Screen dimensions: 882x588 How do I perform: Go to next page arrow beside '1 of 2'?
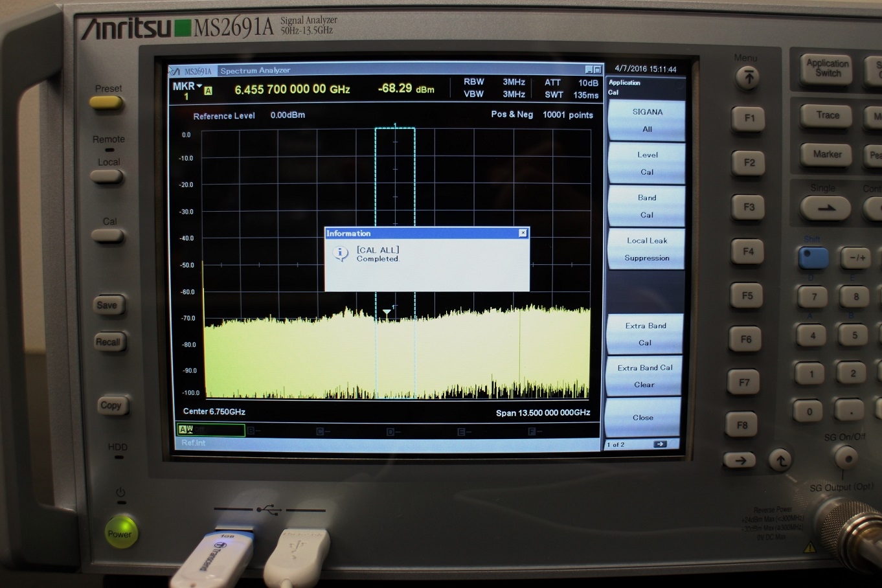click(x=660, y=444)
